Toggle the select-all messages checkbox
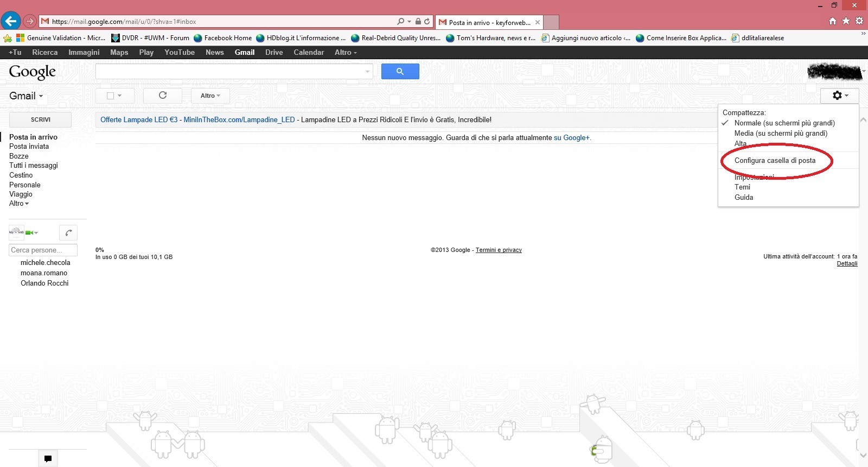 point(111,96)
